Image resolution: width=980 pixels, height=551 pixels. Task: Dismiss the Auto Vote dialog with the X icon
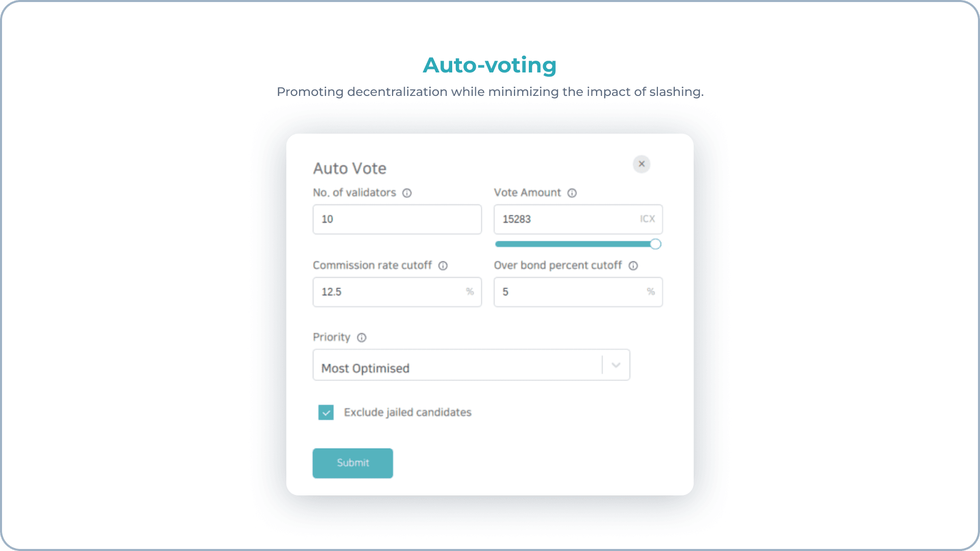coord(642,164)
